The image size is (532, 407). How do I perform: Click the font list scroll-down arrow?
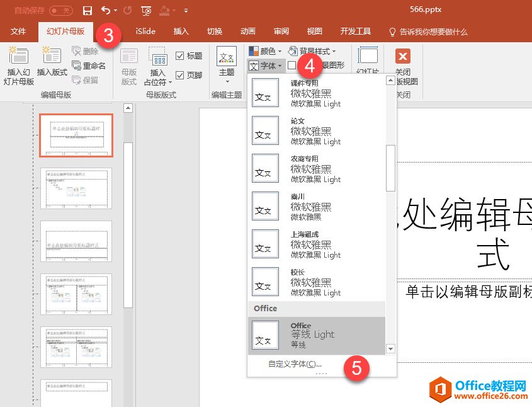pyautogui.click(x=390, y=348)
